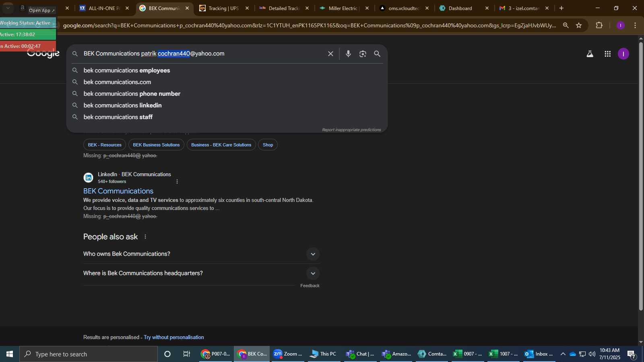
Task: Open Teams Chat on taskbar
Action: pyautogui.click(x=360, y=354)
